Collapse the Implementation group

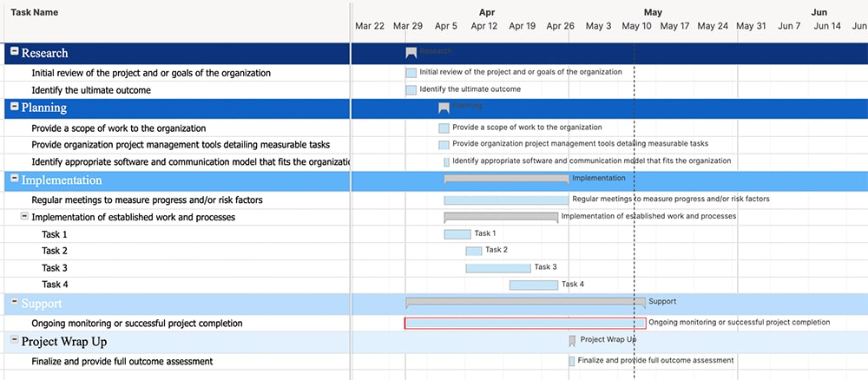point(15,179)
